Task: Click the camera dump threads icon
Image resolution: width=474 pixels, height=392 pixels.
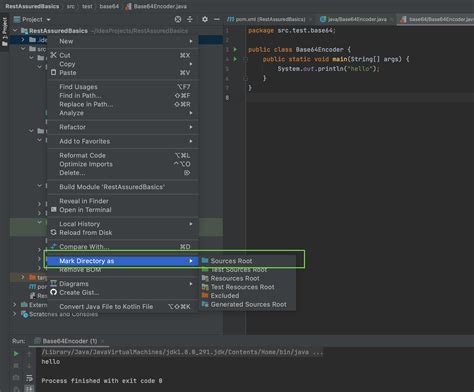Action: [16, 377]
